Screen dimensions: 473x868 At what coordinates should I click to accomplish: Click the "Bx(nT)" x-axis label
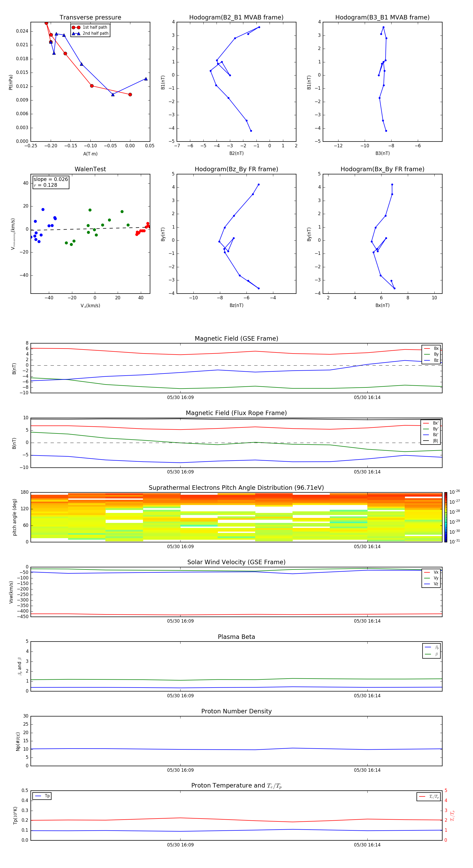coord(382,305)
